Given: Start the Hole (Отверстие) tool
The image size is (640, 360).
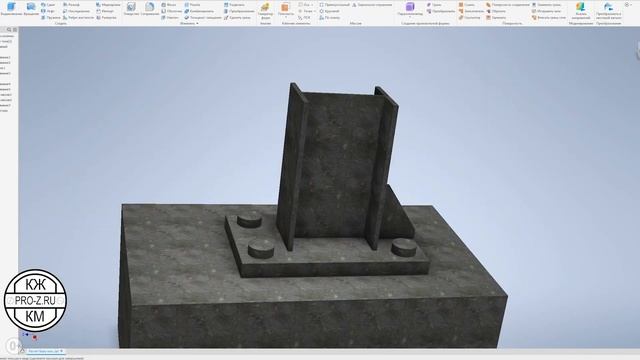Looking at the screenshot, I should (x=131, y=9).
